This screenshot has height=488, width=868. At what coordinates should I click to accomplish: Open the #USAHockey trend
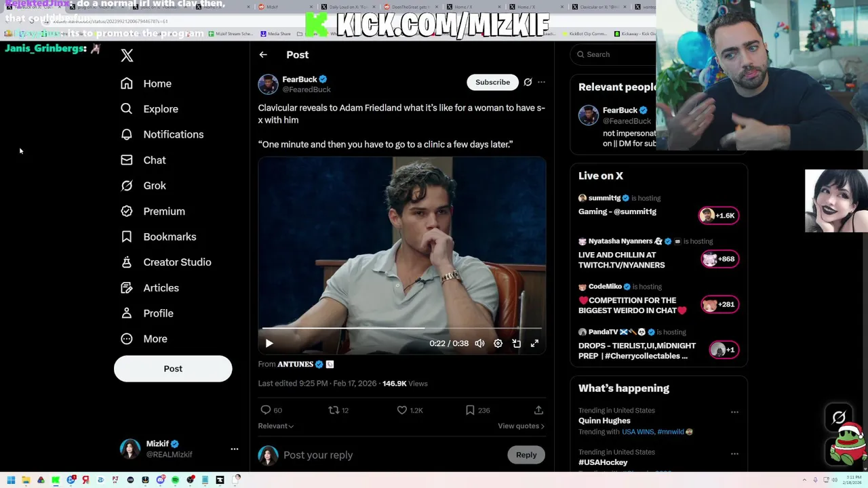point(603,462)
